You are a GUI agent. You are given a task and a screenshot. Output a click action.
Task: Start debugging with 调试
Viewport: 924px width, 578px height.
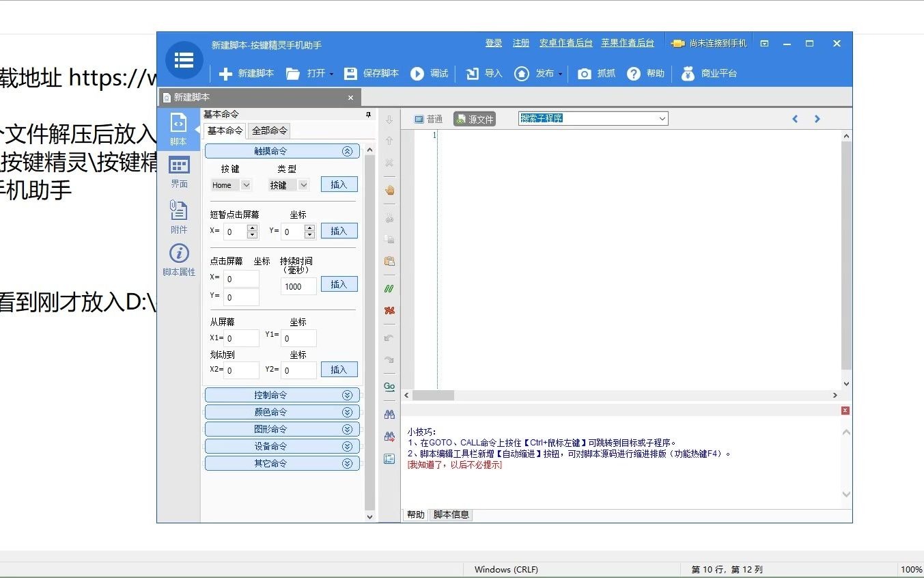(430, 73)
